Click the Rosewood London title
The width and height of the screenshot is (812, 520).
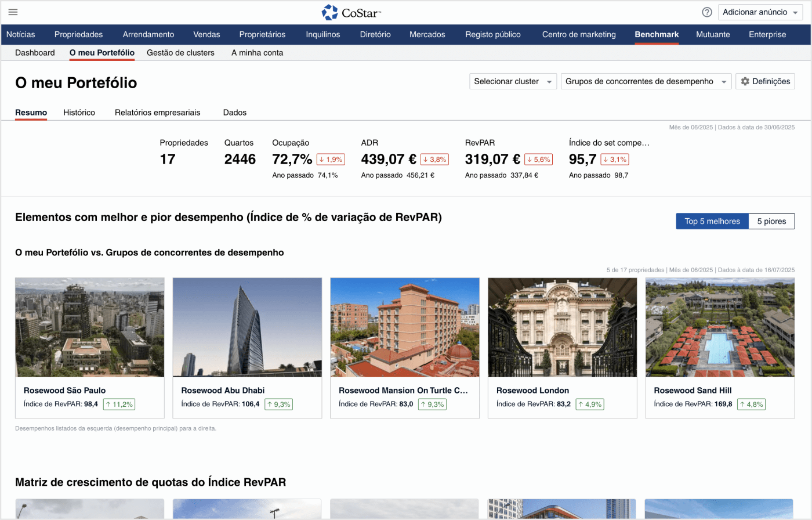point(532,390)
